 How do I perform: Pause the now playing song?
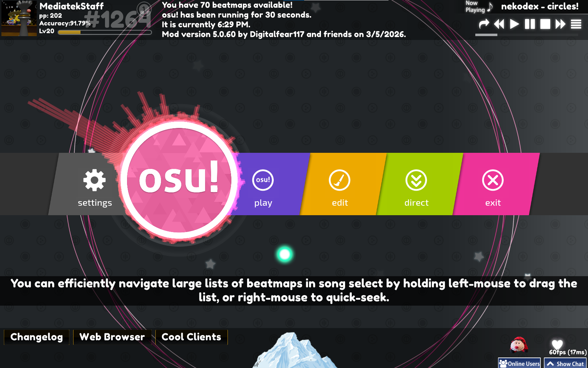(530, 24)
